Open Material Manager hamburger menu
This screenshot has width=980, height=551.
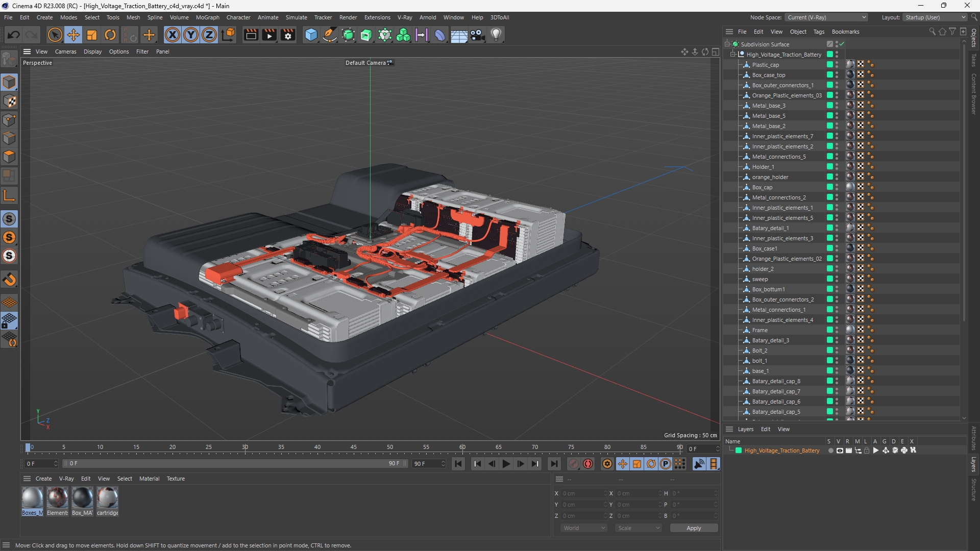pyautogui.click(x=27, y=479)
